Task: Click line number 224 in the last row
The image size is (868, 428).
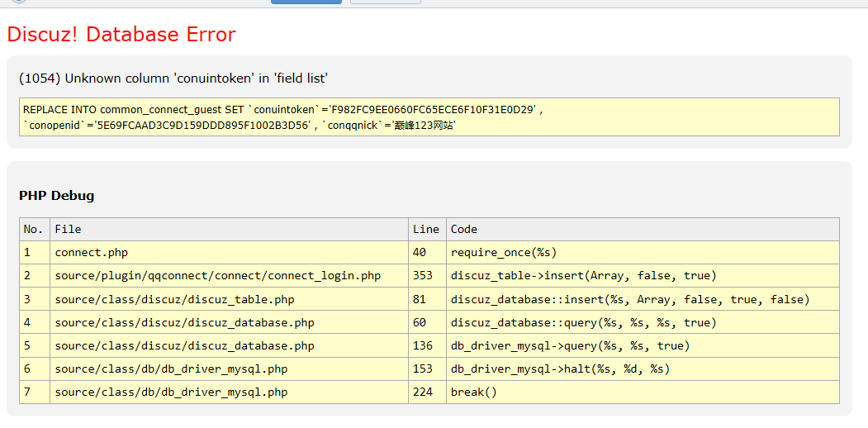Action: [423, 392]
